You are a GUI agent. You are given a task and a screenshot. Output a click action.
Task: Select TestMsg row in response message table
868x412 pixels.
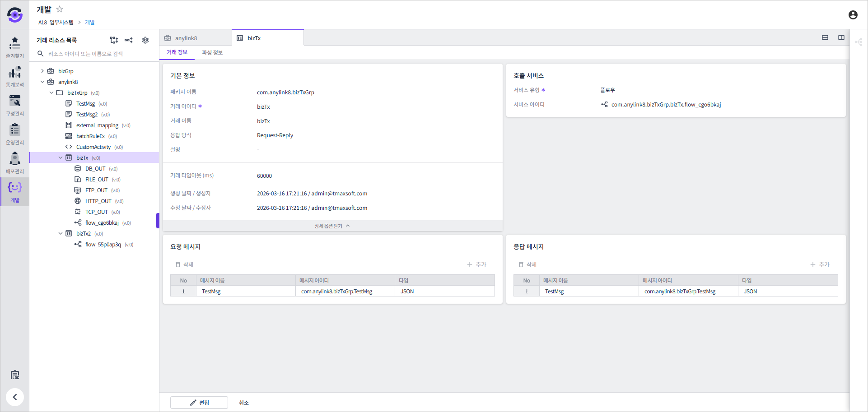(676, 292)
